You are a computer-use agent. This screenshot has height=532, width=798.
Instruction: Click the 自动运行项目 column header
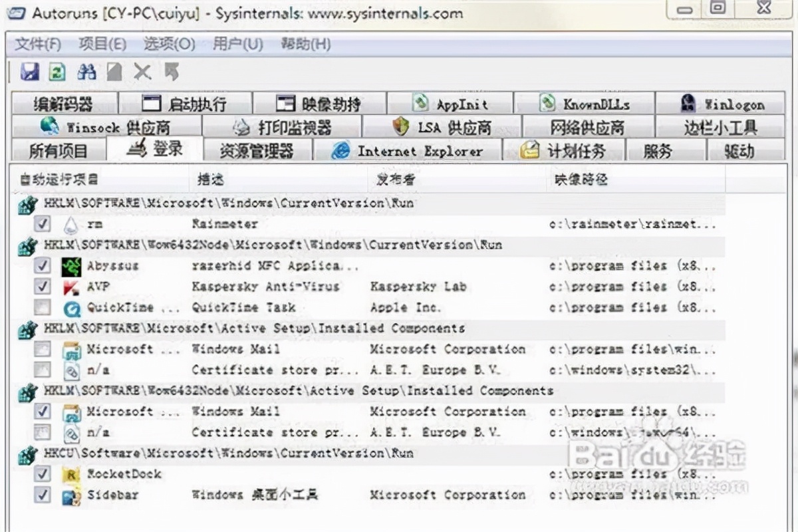coord(57,179)
